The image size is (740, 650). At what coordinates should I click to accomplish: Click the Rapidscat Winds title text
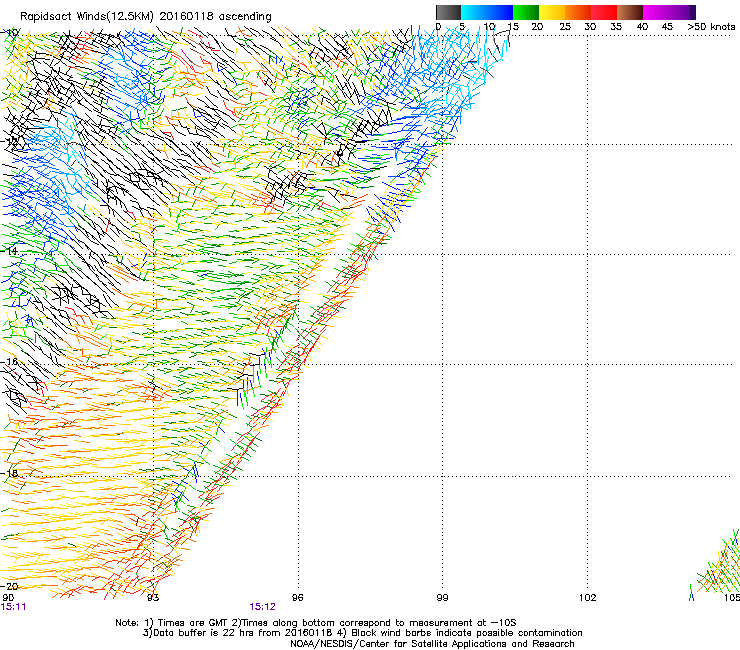click(x=145, y=17)
